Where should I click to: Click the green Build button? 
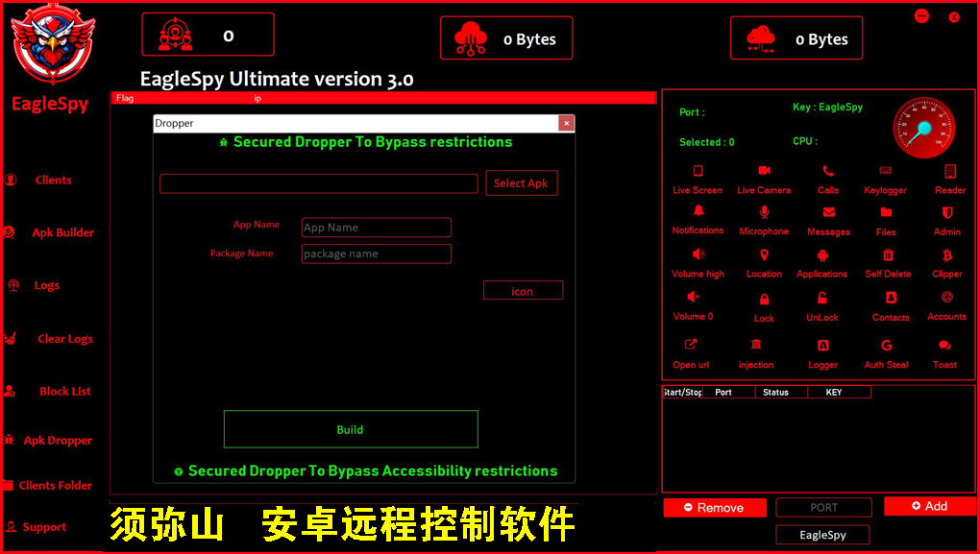351,429
